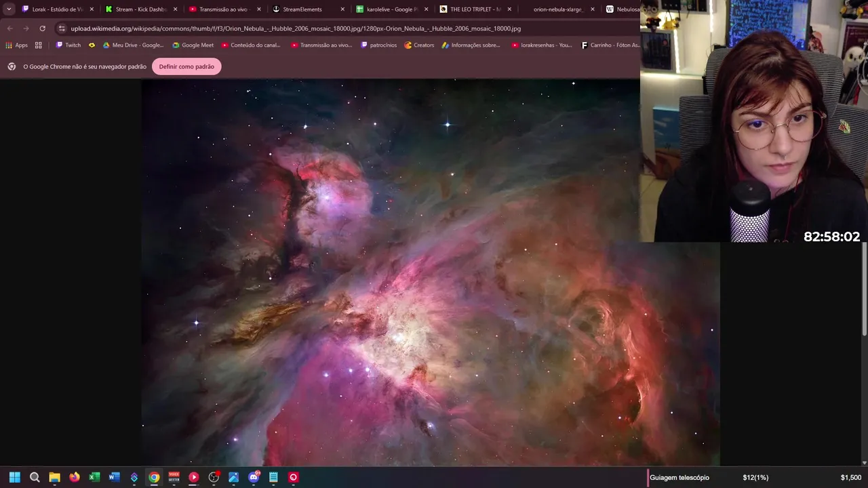Open the Notepad taskbar icon

click(x=273, y=477)
